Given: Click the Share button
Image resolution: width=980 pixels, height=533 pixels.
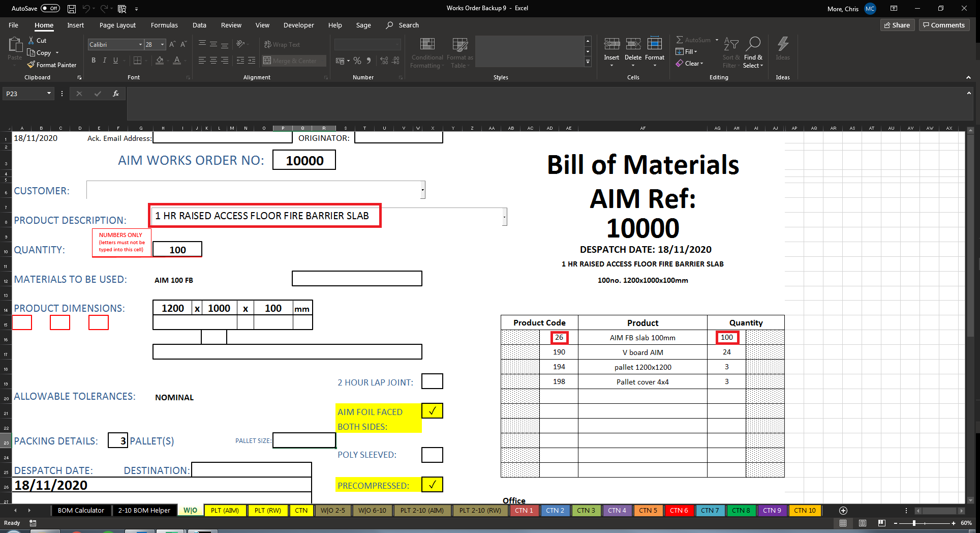Looking at the screenshot, I should (897, 25).
